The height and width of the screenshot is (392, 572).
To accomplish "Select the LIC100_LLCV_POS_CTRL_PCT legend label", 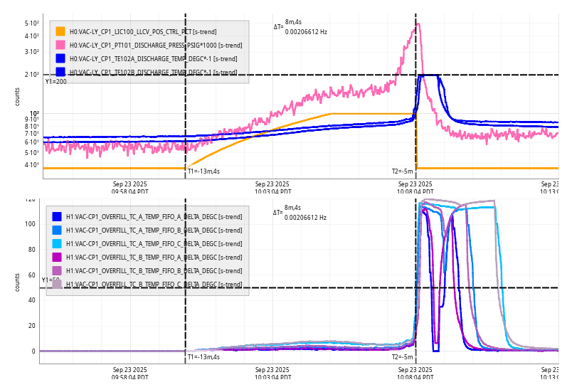I will 142,31.
